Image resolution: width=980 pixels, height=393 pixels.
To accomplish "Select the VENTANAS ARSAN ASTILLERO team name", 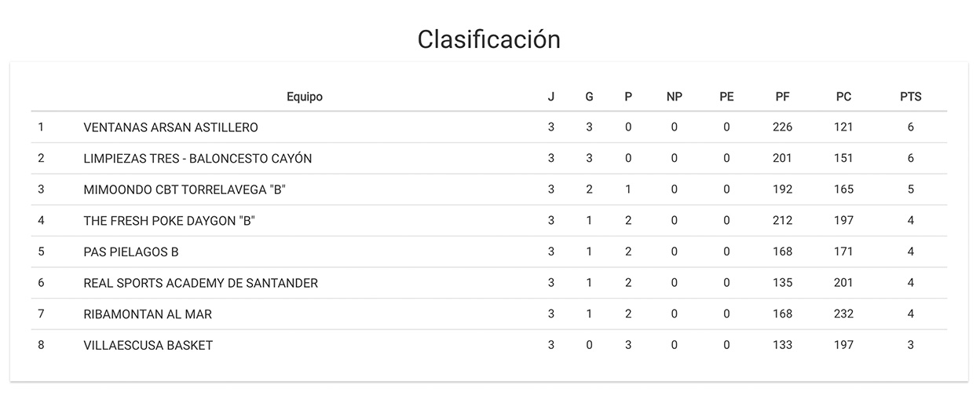I will (170, 127).
